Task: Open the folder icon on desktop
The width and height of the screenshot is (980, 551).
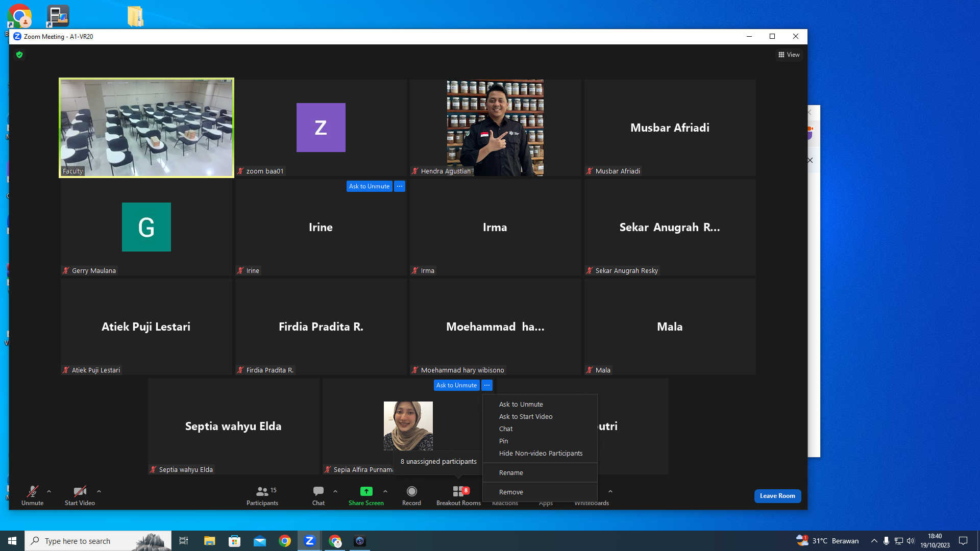Action: coord(135,16)
